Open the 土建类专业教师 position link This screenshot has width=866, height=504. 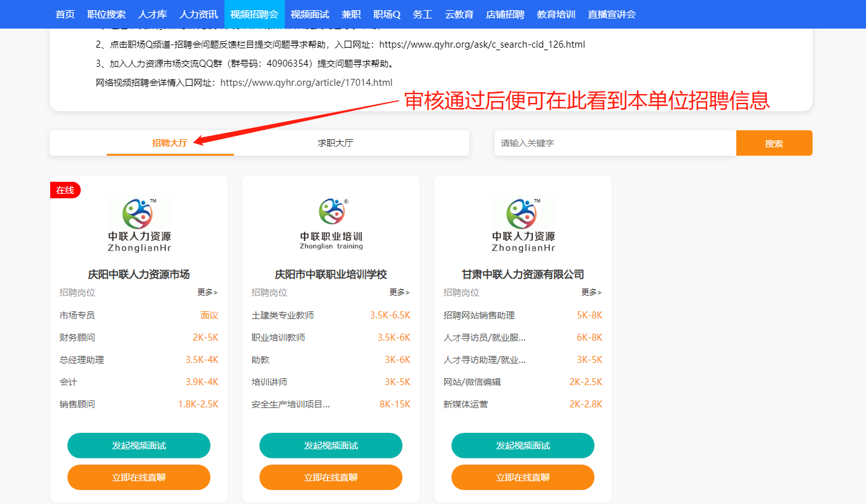[x=283, y=315]
